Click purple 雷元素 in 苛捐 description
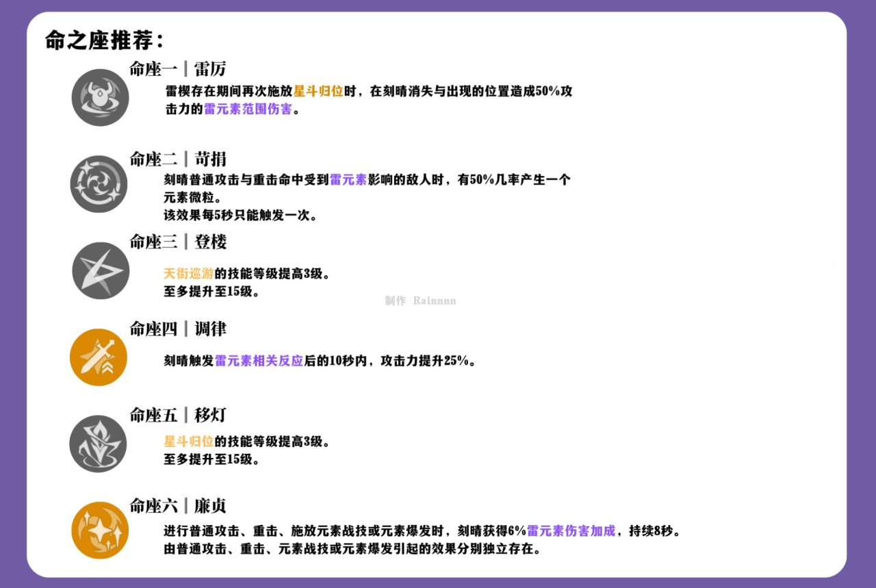Image resolution: width=876 pixels, height=588 pixels. point(348,180)
